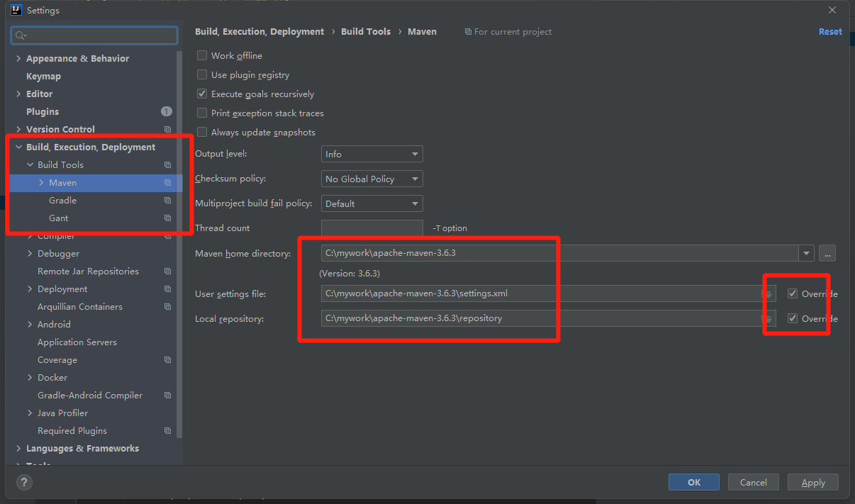Click project-level icon beside Arquillian Containers

(167, 306)
